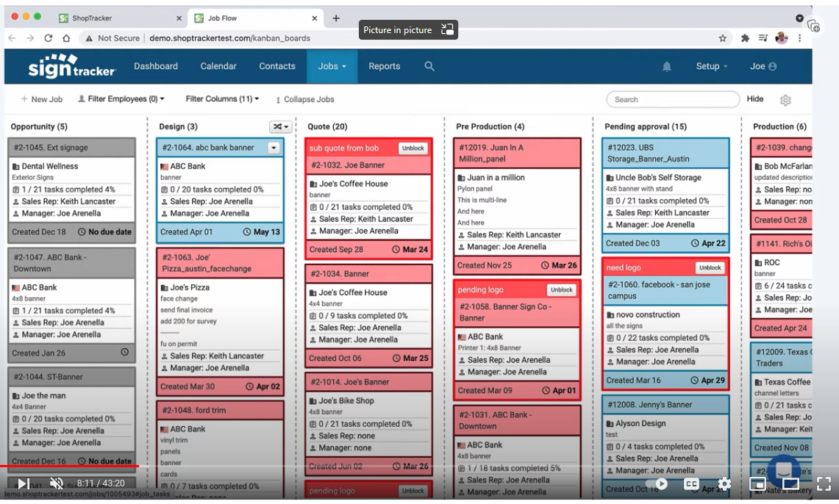Image resolution: width=839 pixels, height=504 pixels.
Task: Open job #2-1048. ford trim
Action: 193,411
